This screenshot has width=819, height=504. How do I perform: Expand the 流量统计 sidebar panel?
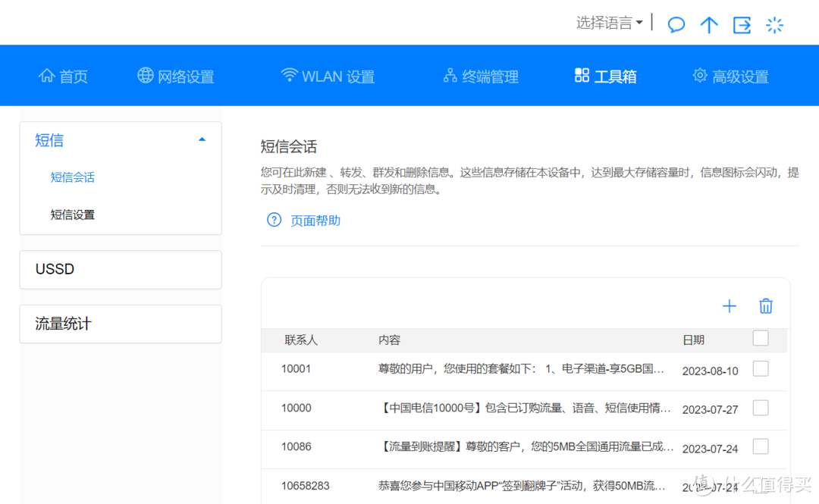[121, 324]
